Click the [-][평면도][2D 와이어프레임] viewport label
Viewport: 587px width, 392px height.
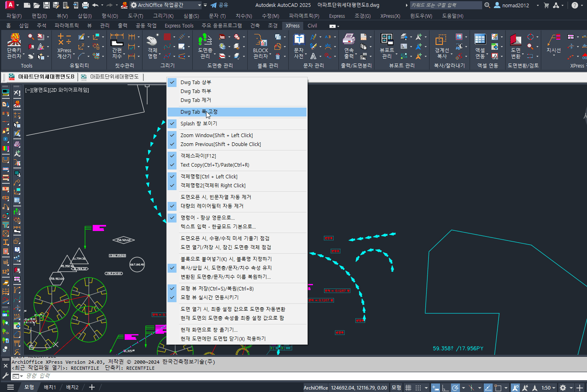(x=57, y=90)
